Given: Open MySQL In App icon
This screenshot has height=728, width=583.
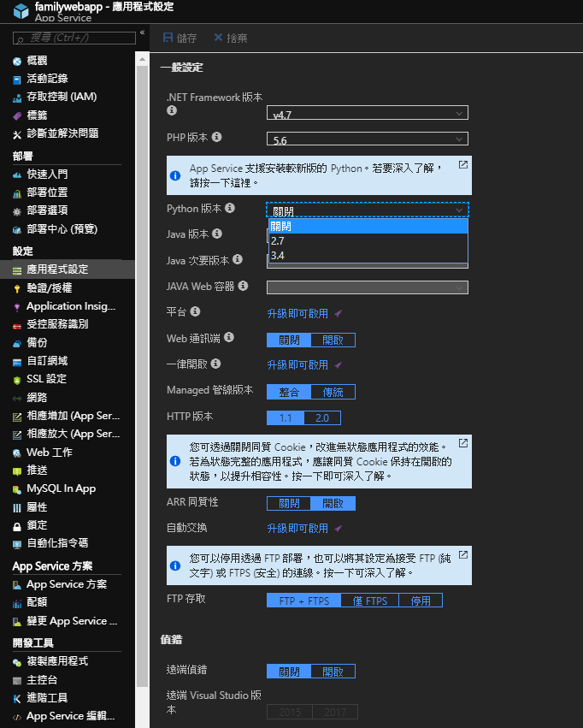Looking at the screenshot, I should click(17, 490).
